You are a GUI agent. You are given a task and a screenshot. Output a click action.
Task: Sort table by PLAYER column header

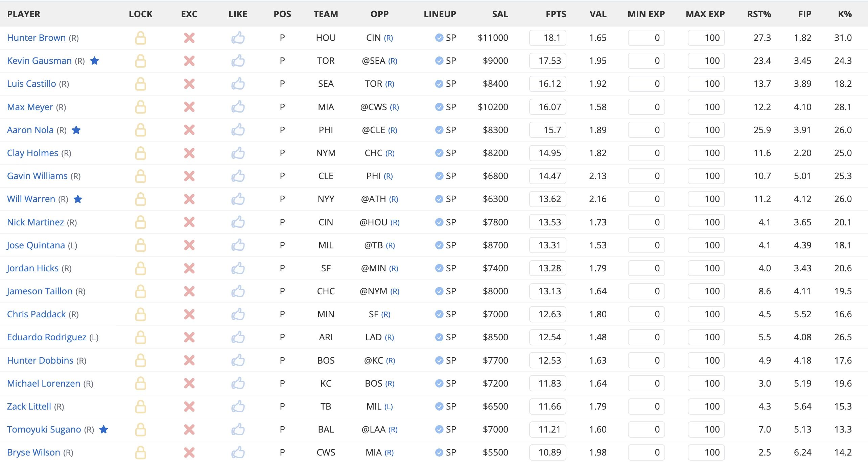(x=24, y=14)
